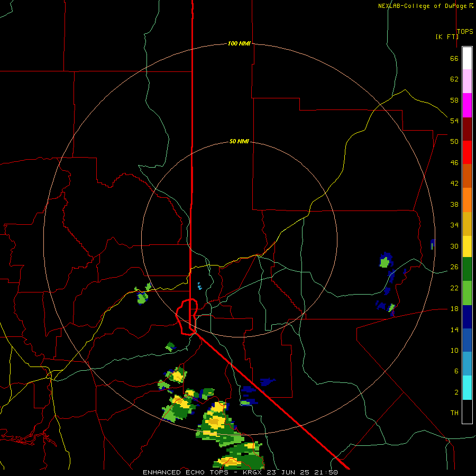Click the "TH" threshold label
The width and height of the screenshot is (476, 476).
coord(454,413)
